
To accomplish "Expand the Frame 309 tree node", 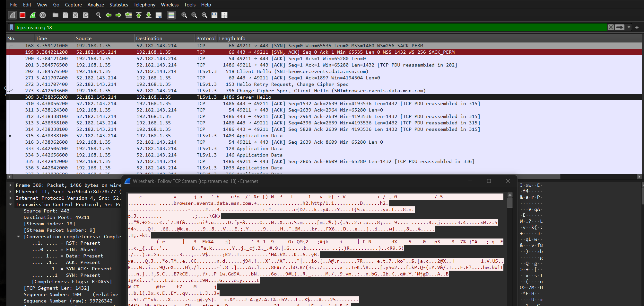I will [x=11, y=185].
